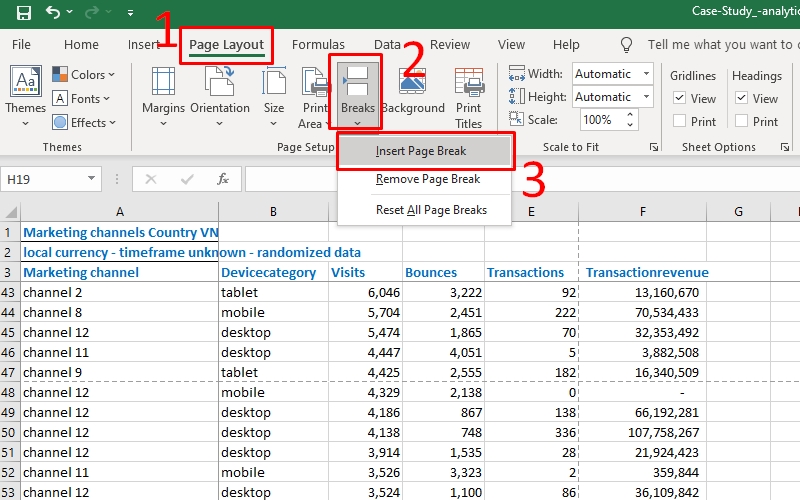Image resolution: width=800 pixels, height=500 pixels.
Task: Switch to the Data tab
Action: coord(387,45)
